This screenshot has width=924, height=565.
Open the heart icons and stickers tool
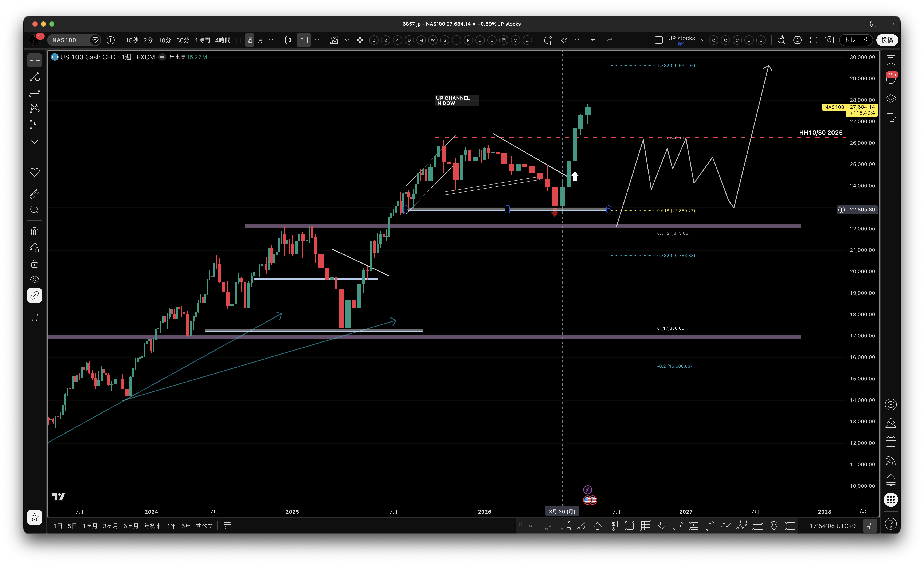35,173
